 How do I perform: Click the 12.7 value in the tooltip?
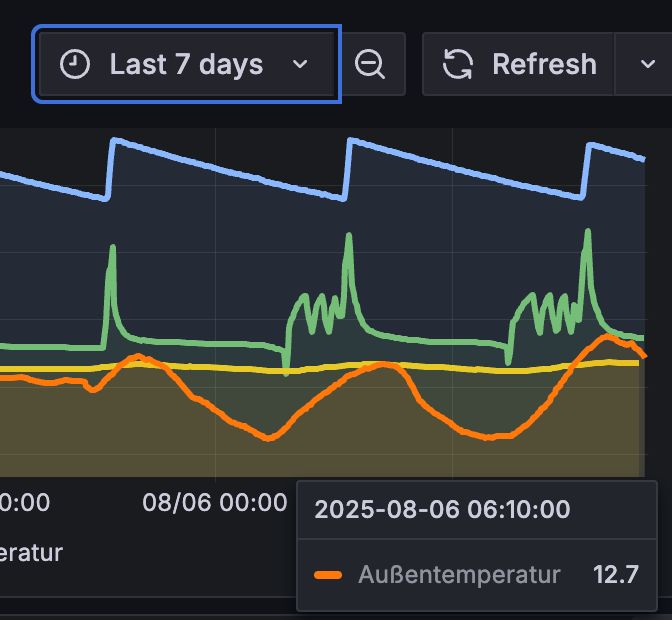(616, 575)
